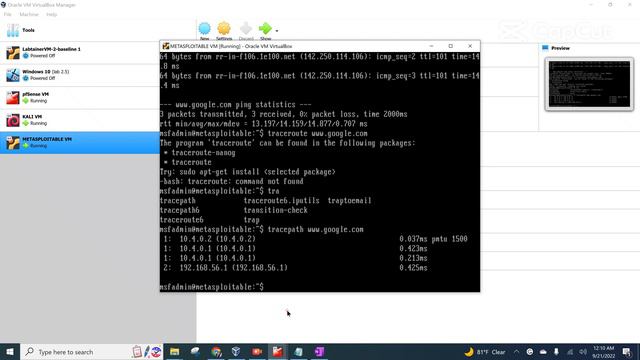Click the LabtainerVM OS icon
The image size is (640, 360).
(x=13, y=53)
